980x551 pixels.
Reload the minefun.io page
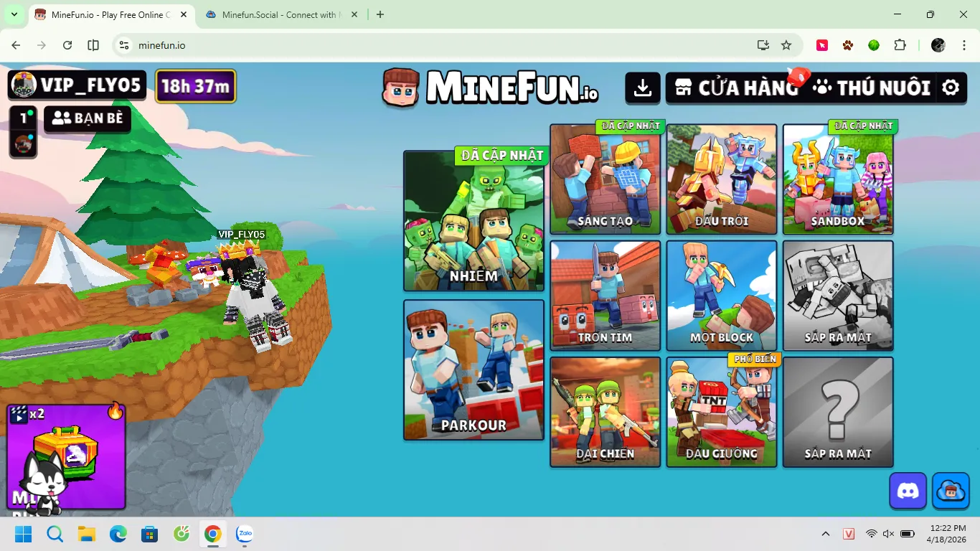[67, 45]
